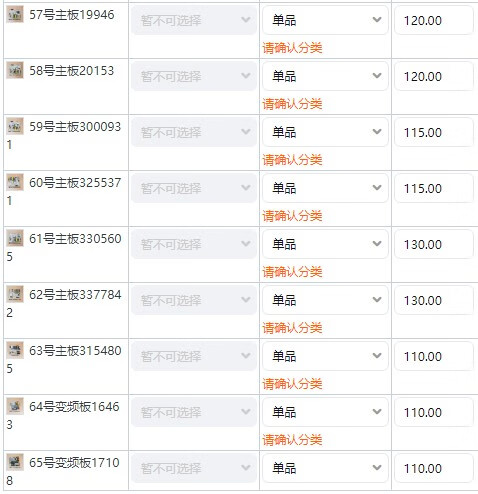Viewport: 478px width, 494px height.
Task: Edit price 110.00 for 64号变频板16463
Action: tap(434, 412)
